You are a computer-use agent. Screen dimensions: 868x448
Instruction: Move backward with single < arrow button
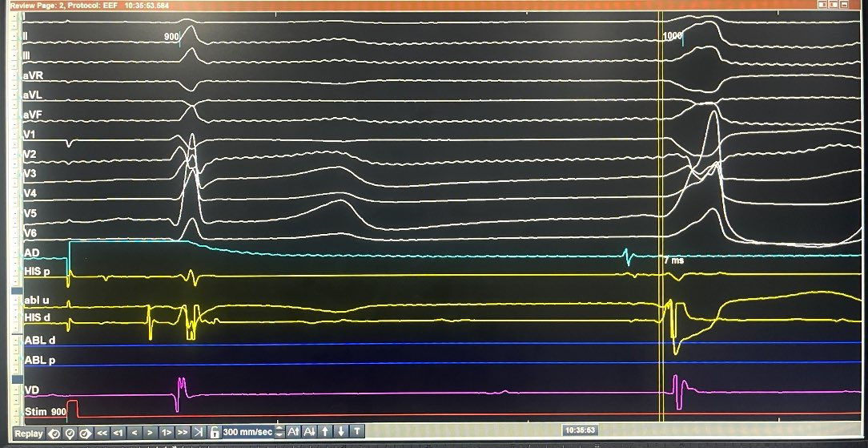coord(134,433)
